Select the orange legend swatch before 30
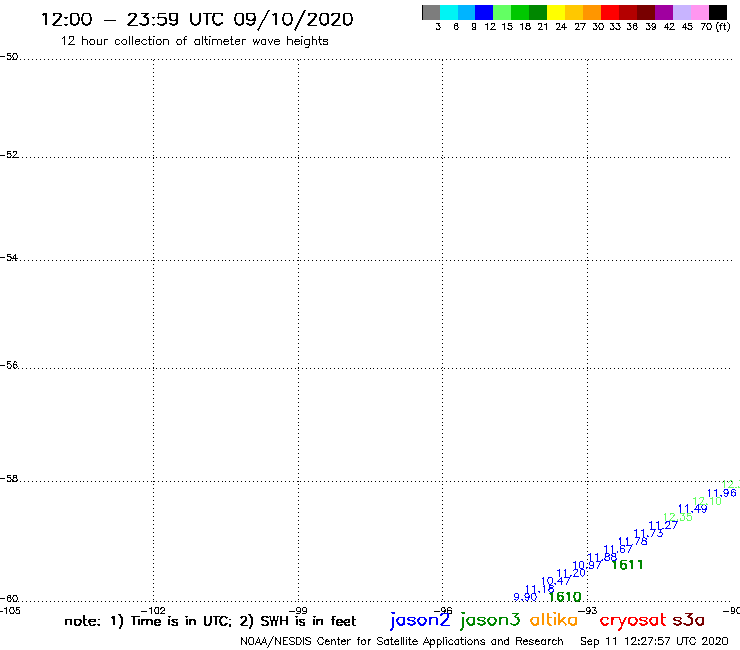The width and height of the screenshot is (740, 650). [592, 12]
